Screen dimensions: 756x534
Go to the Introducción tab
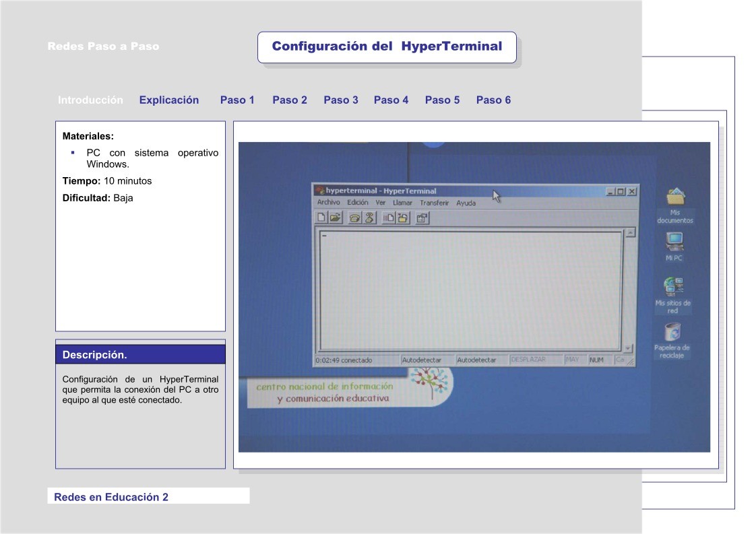(x=90, y=100)
